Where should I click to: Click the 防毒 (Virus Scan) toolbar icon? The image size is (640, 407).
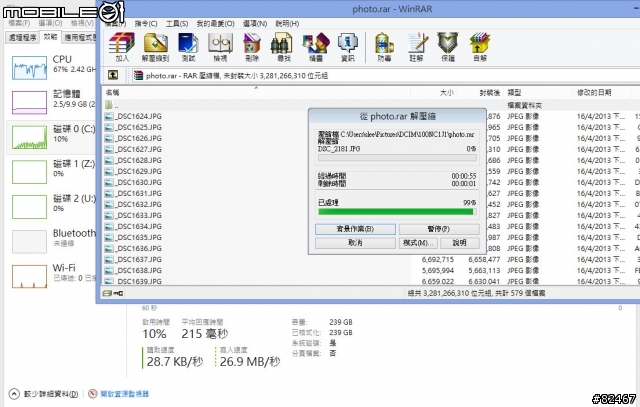[x=384, y=47]
